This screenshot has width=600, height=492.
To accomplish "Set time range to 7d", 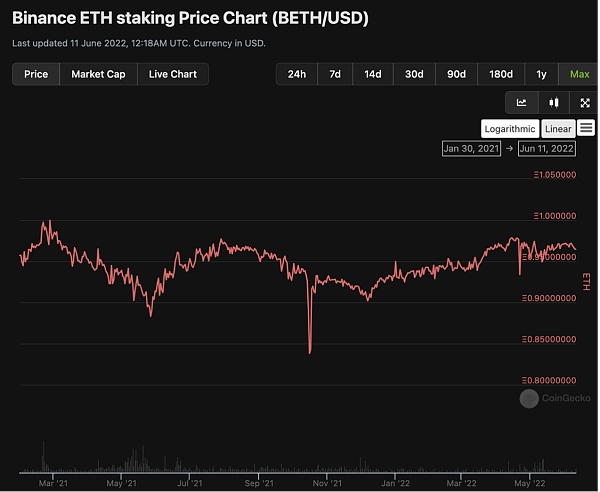I will (335, 74).
